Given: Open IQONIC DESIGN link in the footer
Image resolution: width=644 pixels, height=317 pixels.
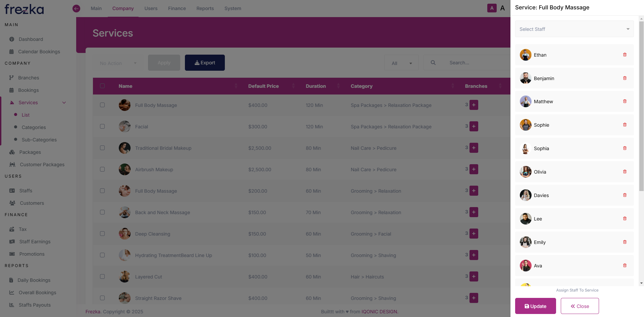Looking at the screenshot, I should tap(379, 312).
